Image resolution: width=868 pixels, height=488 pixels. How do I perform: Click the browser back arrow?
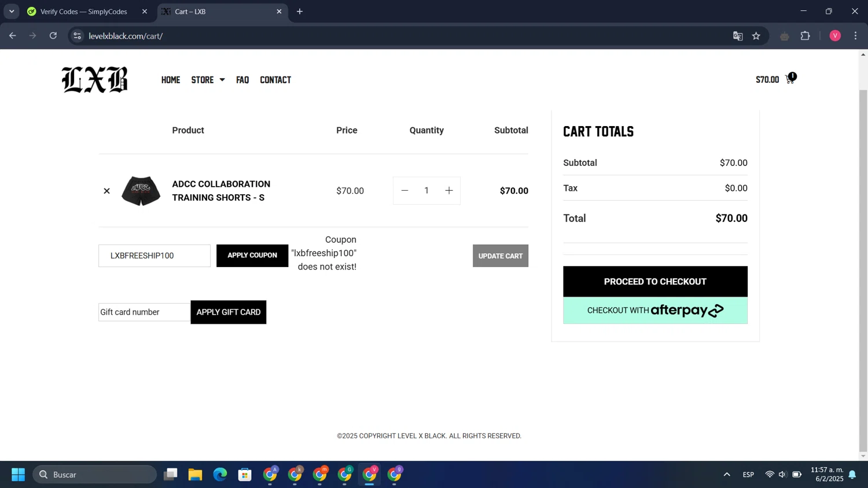[13, 36]
